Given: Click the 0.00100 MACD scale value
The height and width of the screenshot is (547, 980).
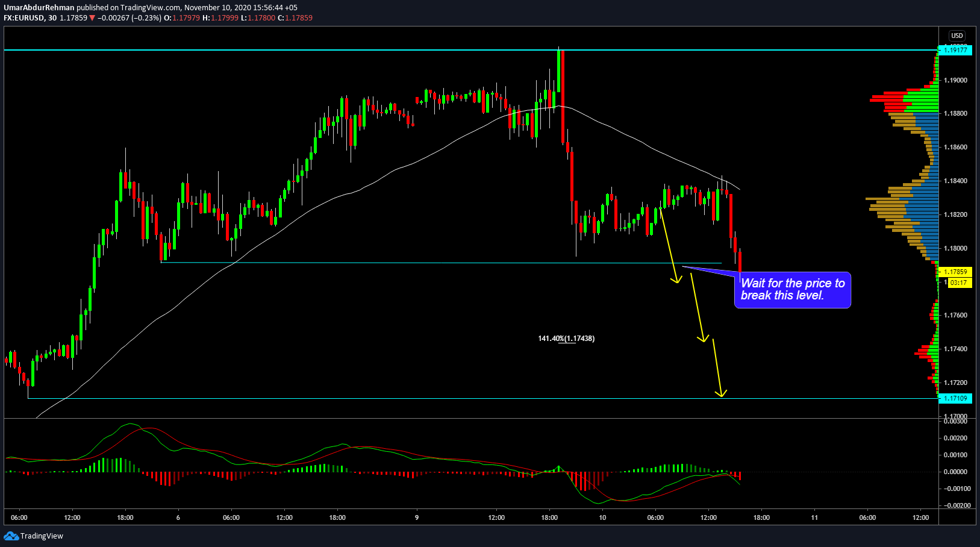Looking at the screenshot, I should [x=955, y=455].
